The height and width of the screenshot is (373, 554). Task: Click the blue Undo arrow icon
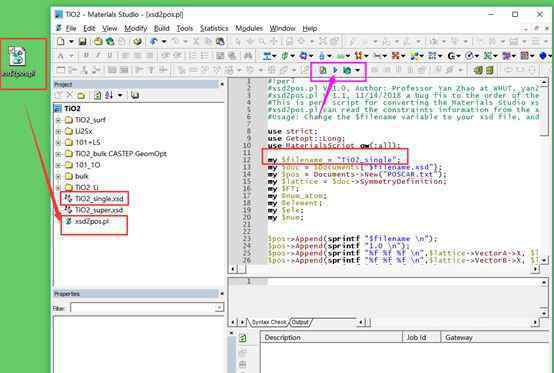(x=154, y=42)
